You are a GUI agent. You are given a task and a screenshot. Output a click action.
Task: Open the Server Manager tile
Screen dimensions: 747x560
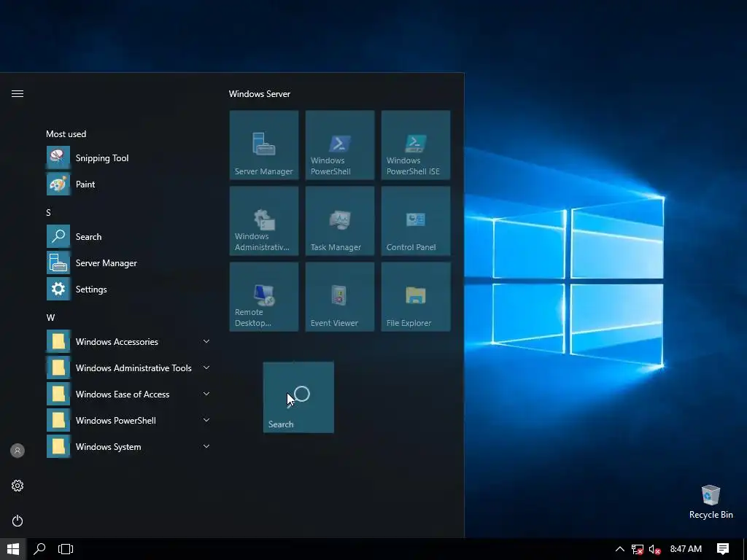point(264,145)
